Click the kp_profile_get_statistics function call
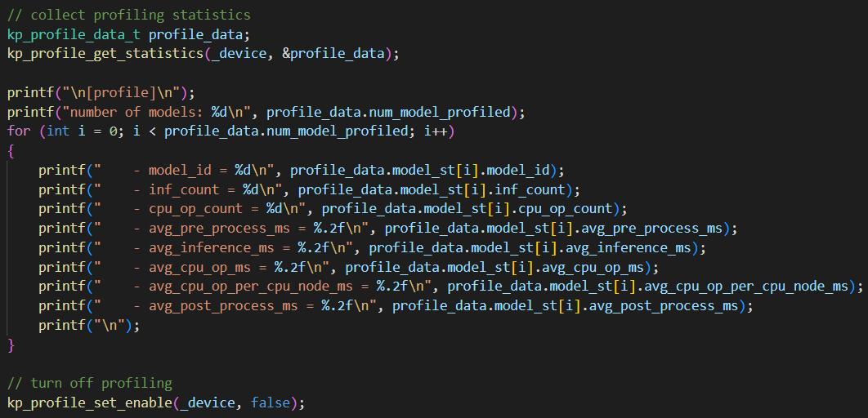Image resolution: width=868 pixels, height=418 pixels. 105,54
